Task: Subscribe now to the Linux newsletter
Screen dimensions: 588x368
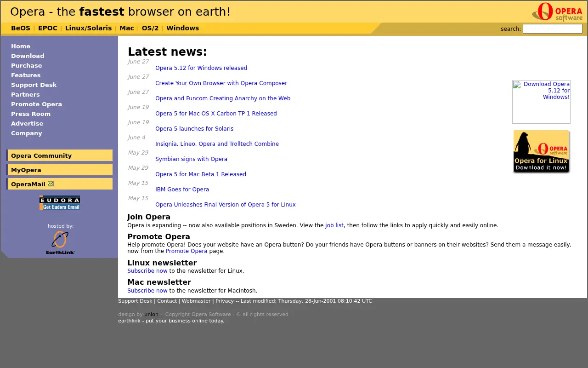Action: 147,271
